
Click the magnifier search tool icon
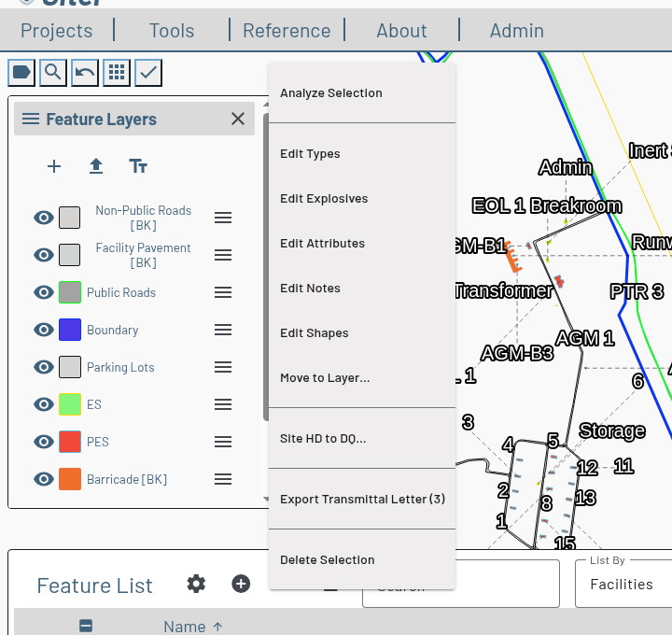point(53,73)
